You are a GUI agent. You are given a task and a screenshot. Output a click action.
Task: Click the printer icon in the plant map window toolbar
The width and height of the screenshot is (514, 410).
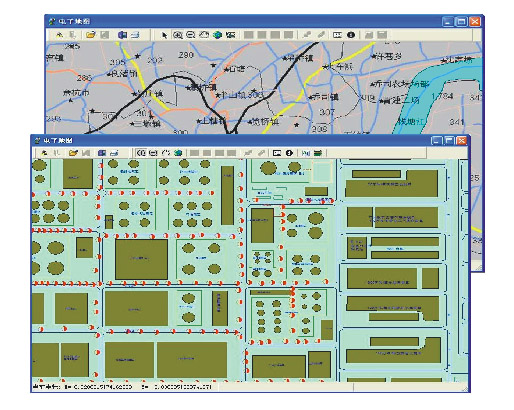click(114, 153)
